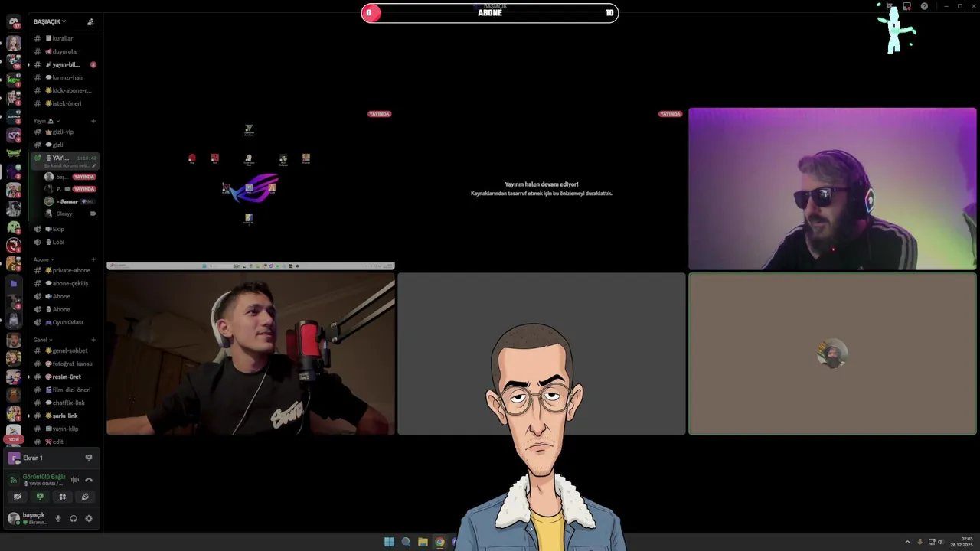Open the kırmızı-halı channel
Image resolution: width=980 pixels, height=551 pixels.
pos(65,77)
